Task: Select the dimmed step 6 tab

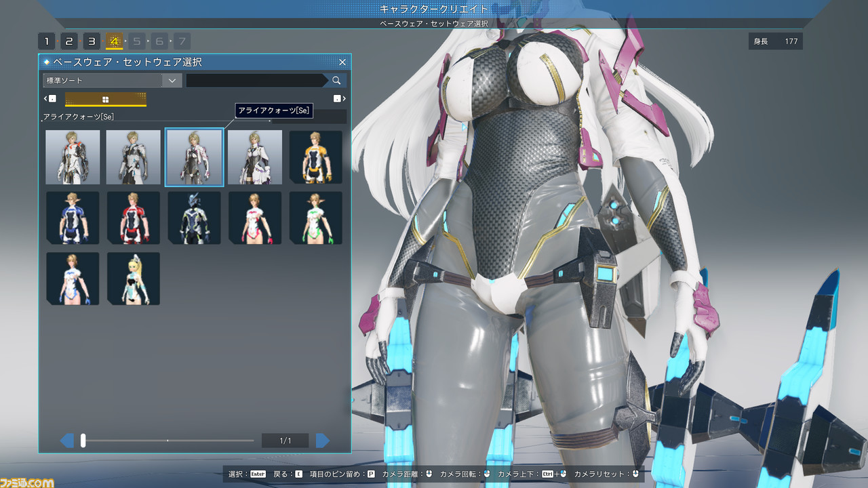Action: (159, 41)
